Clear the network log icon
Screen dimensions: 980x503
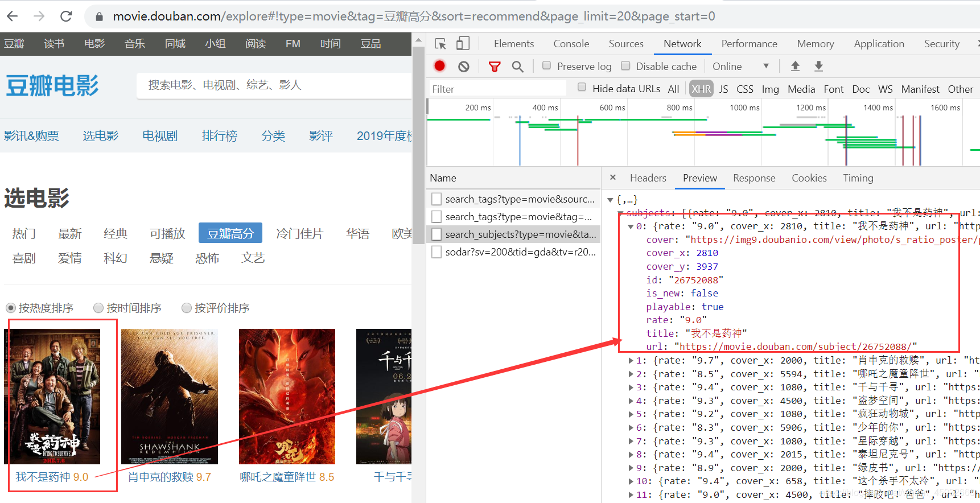coord(464,67)
